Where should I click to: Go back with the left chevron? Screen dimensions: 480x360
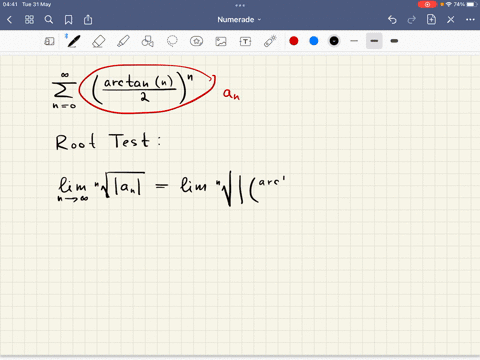(x=9, y=20)
